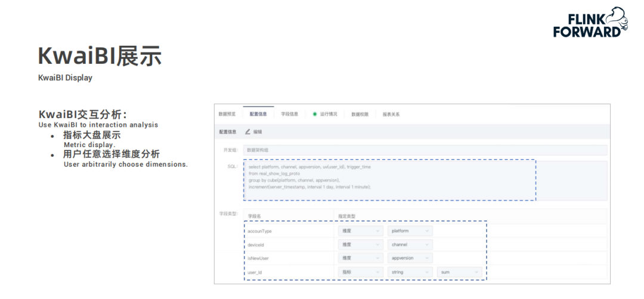Click the pencil edit icon beside 编辑
The height and width of the screenshot is (299, 644).
247,132
